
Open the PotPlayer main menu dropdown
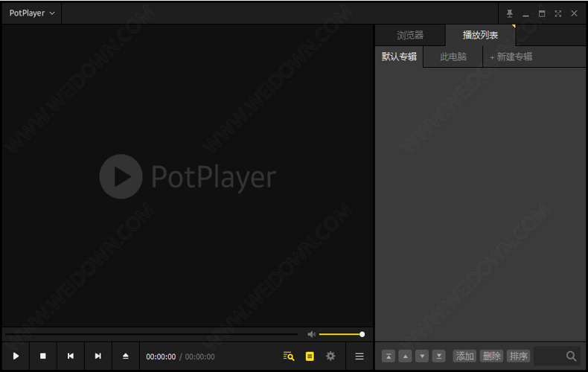pos(32,13)
